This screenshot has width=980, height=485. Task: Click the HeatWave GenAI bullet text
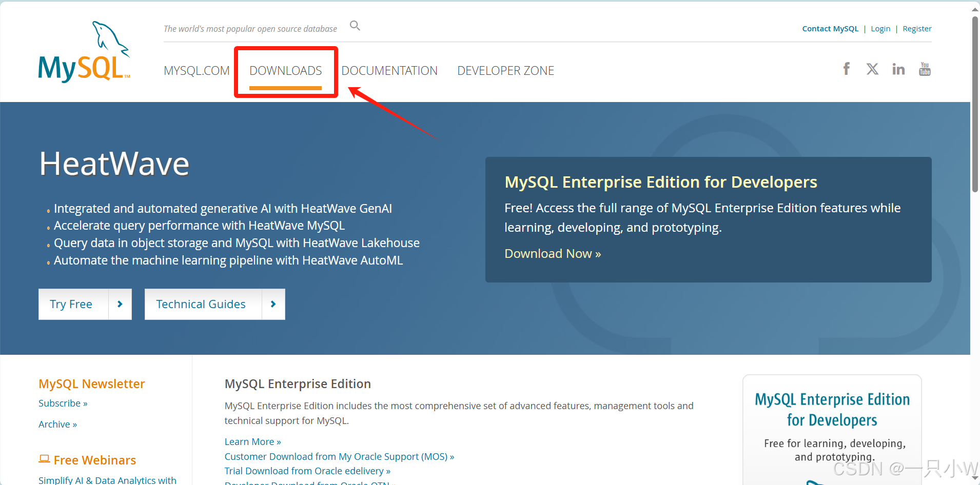point(223,209)
